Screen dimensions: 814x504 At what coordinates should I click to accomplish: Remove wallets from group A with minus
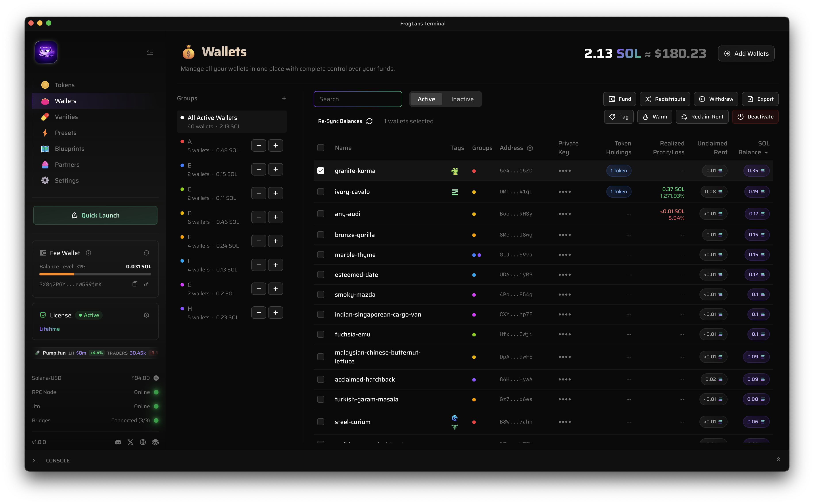(x=258, y=146)
